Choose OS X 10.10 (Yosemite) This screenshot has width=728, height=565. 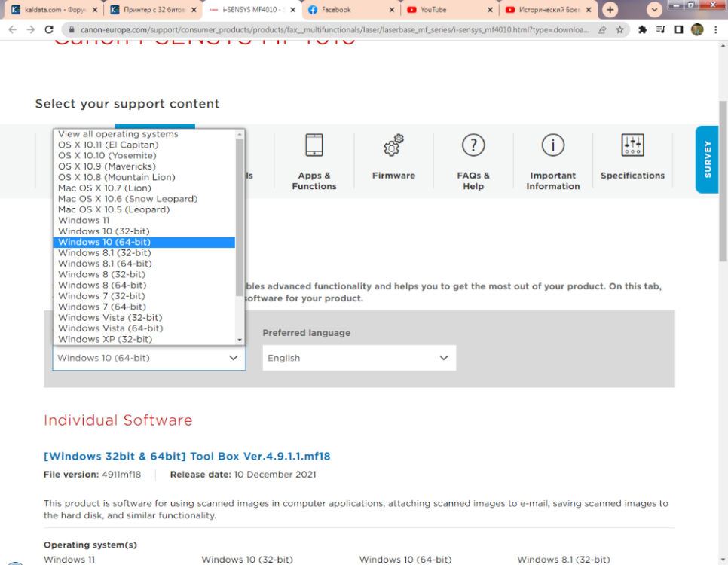click(144, 155)
